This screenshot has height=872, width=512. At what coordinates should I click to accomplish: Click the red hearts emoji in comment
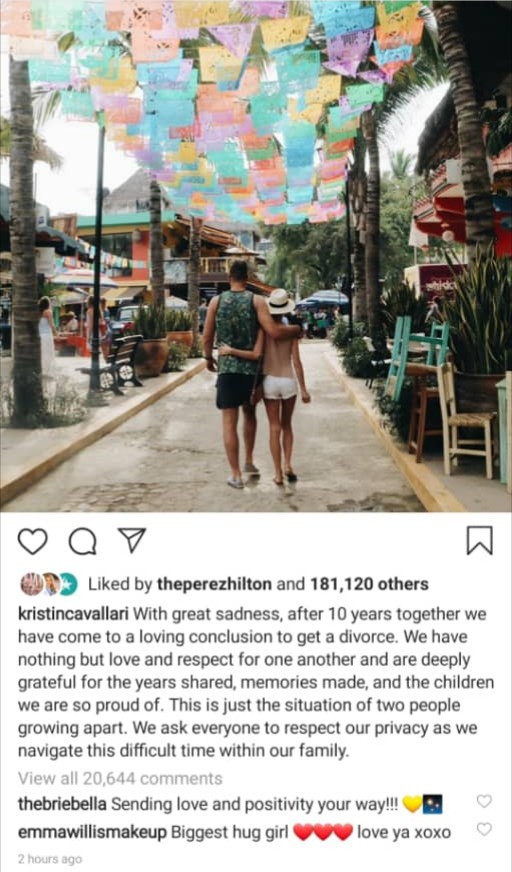point(323,833)
